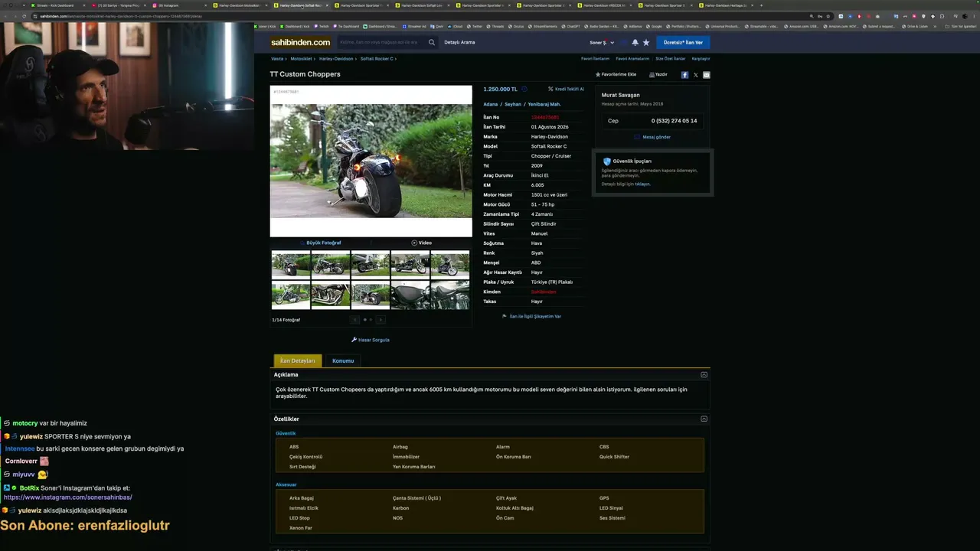Select the last thumbnail in the top row
This screenshot has width=980, height=551.
point(450,265)
